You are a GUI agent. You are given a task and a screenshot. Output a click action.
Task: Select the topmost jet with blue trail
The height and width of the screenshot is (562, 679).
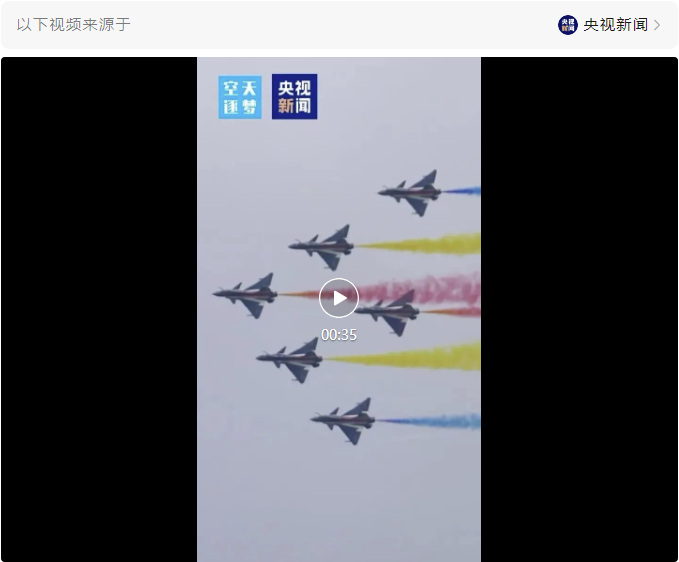(x=410, y=193)
